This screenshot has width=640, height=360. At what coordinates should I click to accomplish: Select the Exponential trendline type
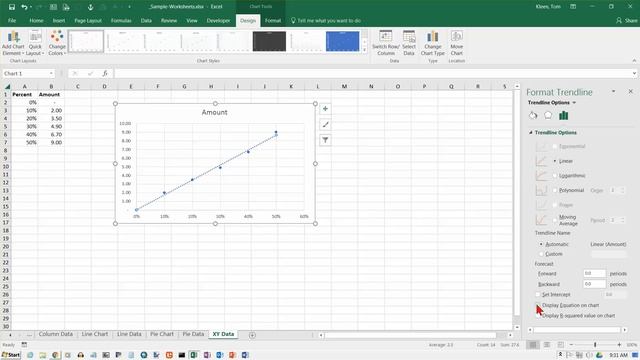(x=555, y=146)
